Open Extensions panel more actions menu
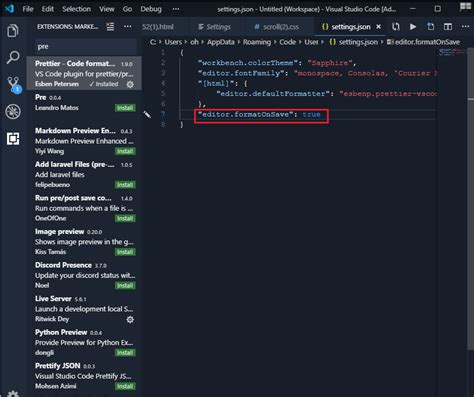 pos(128,26)
